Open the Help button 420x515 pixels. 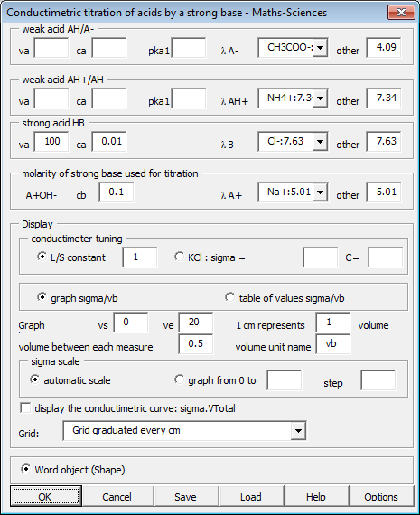316,496
